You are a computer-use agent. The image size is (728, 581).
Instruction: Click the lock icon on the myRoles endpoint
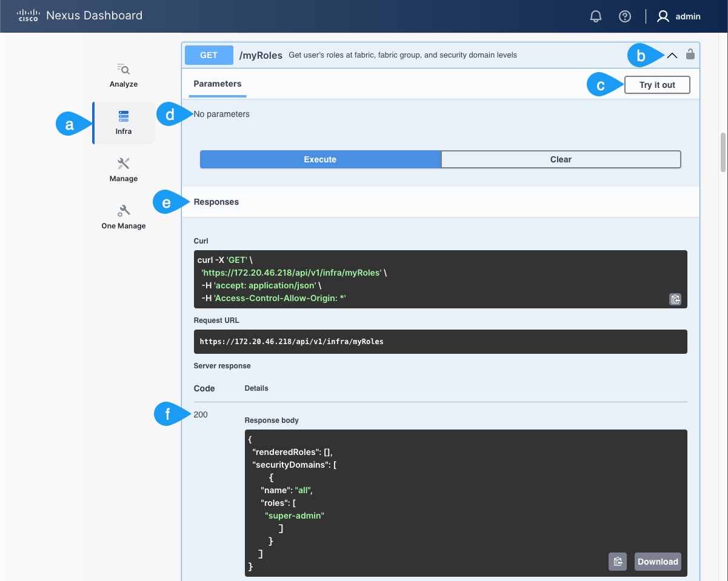(690, 55)
